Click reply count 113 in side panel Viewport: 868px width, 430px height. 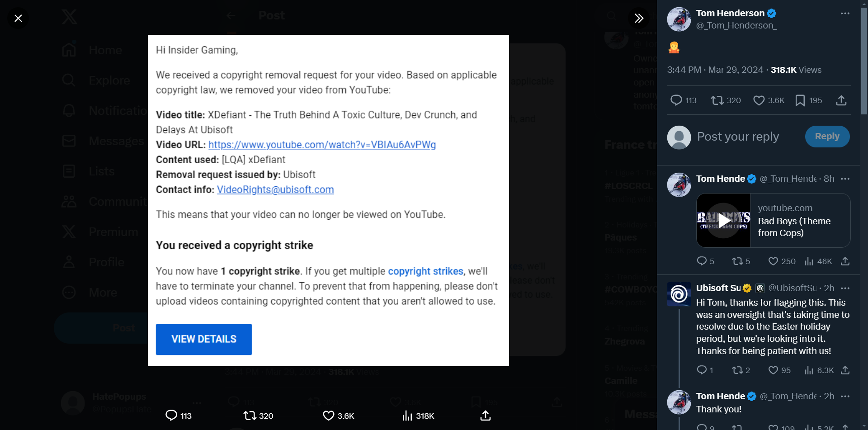click(x=683, y=100)
